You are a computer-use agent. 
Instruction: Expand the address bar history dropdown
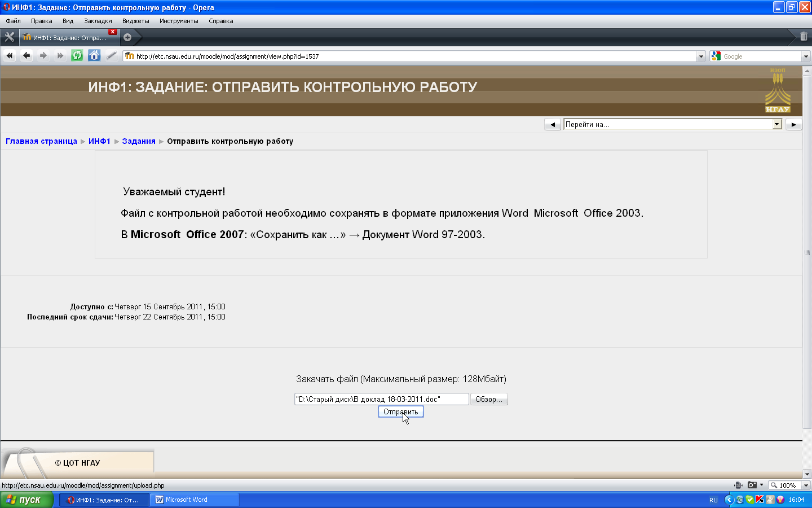(x=701, y=56)
